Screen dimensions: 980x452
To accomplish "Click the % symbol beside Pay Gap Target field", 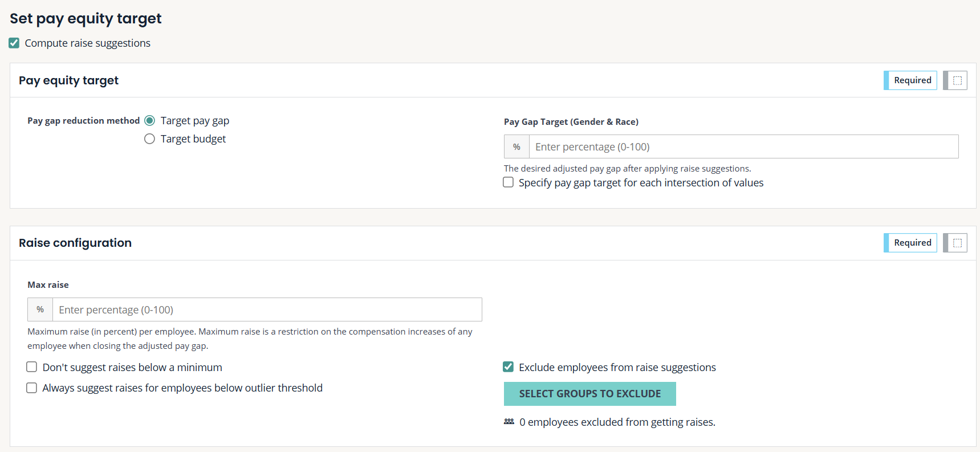I will (517, 147).
